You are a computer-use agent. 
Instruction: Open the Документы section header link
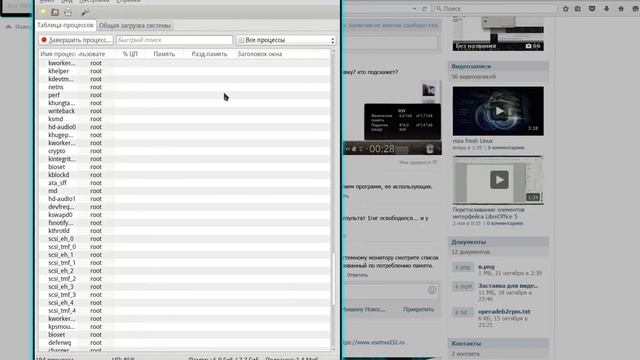click(x=469, y=242)
